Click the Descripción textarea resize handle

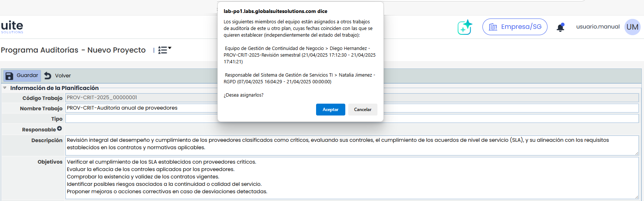tap(636, 153)
